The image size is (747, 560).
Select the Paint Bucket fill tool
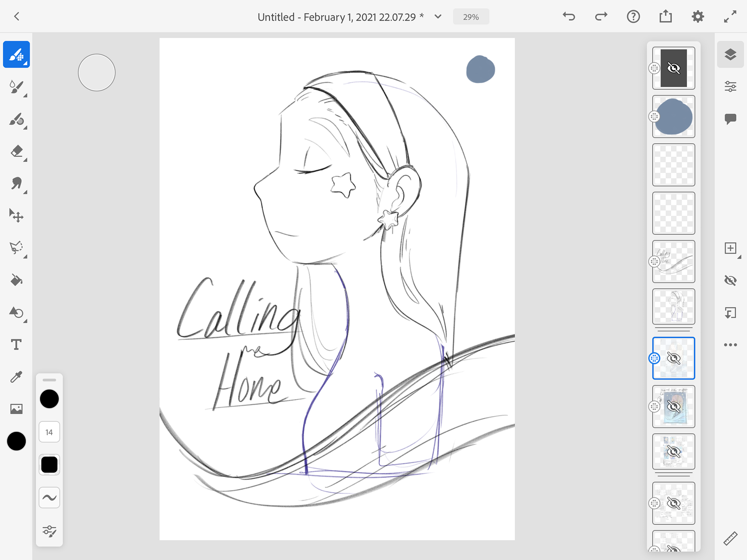pyautogui.click(x=16, y=280)
